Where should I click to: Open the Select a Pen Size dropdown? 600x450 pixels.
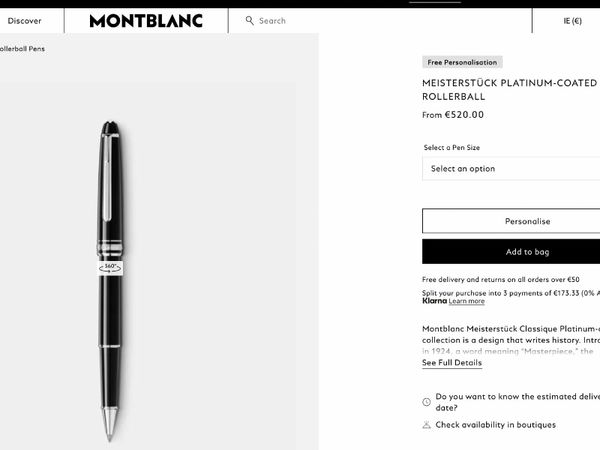click(x=511, y=168)
